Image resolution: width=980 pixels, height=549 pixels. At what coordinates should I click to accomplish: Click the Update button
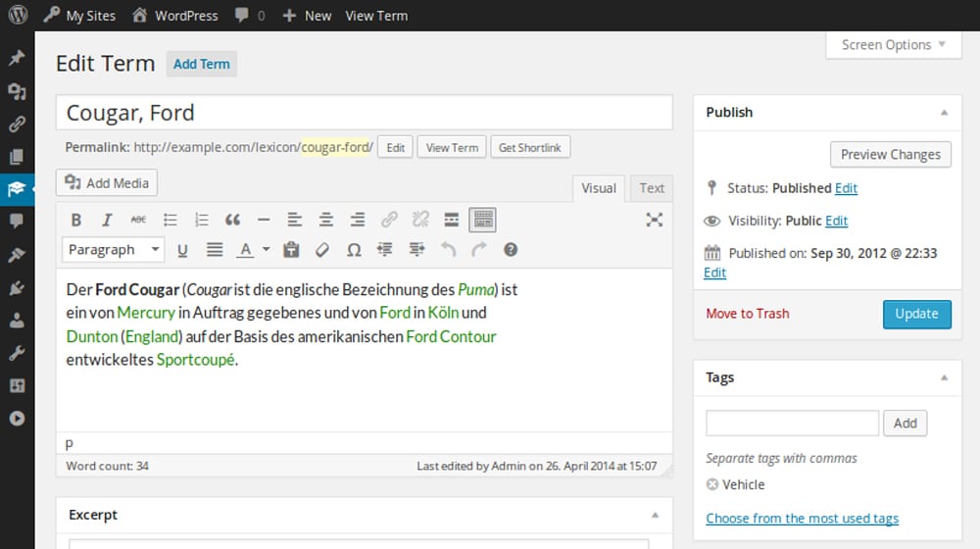click(917, 314)
